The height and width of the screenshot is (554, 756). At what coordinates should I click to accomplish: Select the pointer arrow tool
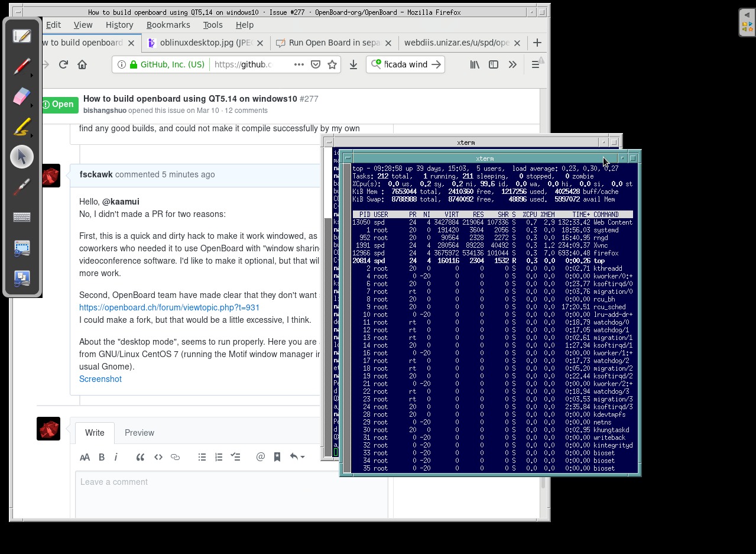click(x=22, y=156)
